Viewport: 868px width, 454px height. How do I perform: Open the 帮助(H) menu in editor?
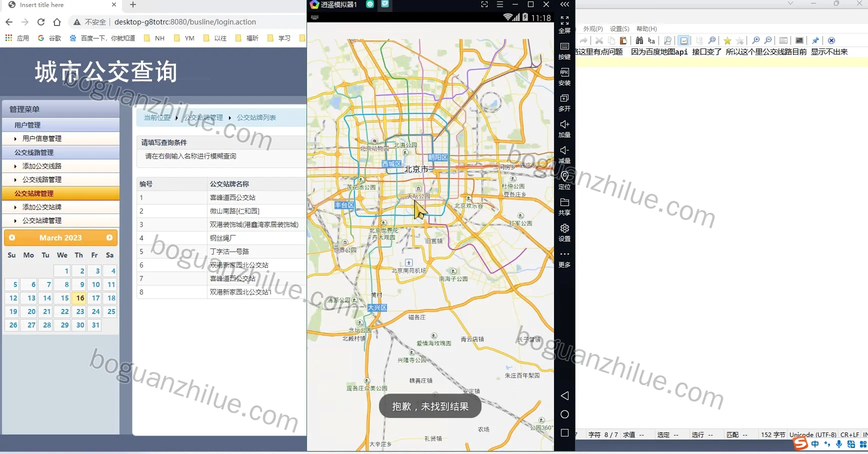tap(646, 29)
